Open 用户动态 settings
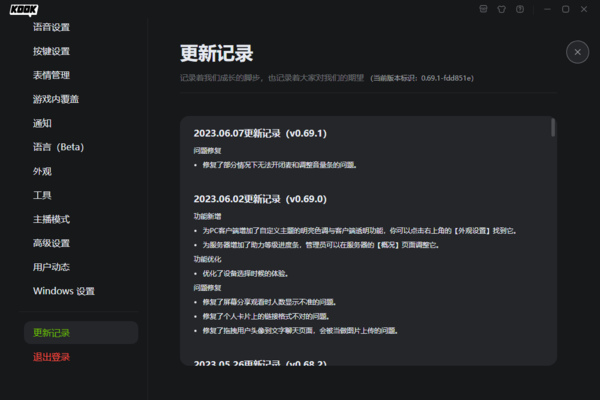600x400 pixels. click(52, 267)
